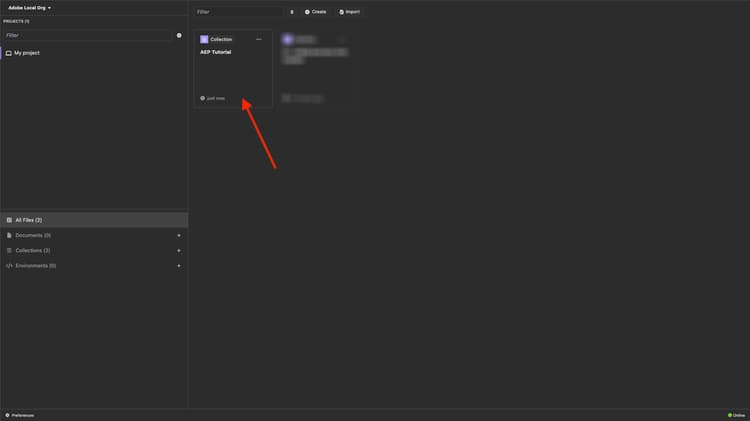Show the All Files list

point(94,220)
